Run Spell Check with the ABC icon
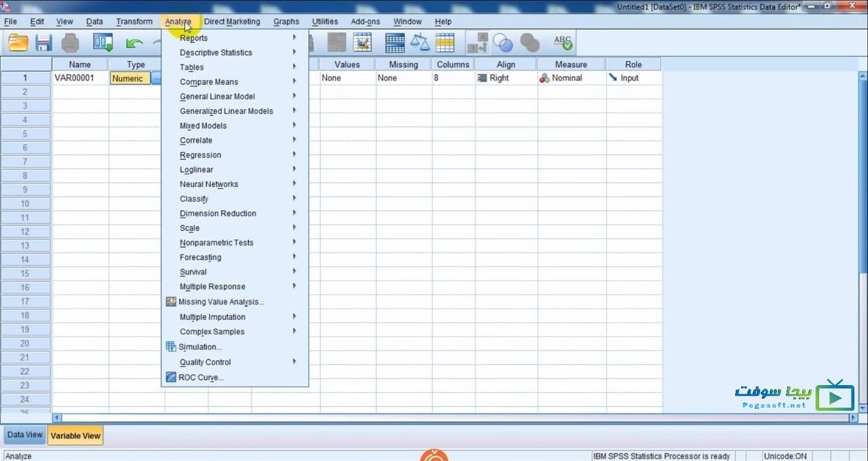Image resolution: width=868 pixels, height=461 pixels. [563, 43]
